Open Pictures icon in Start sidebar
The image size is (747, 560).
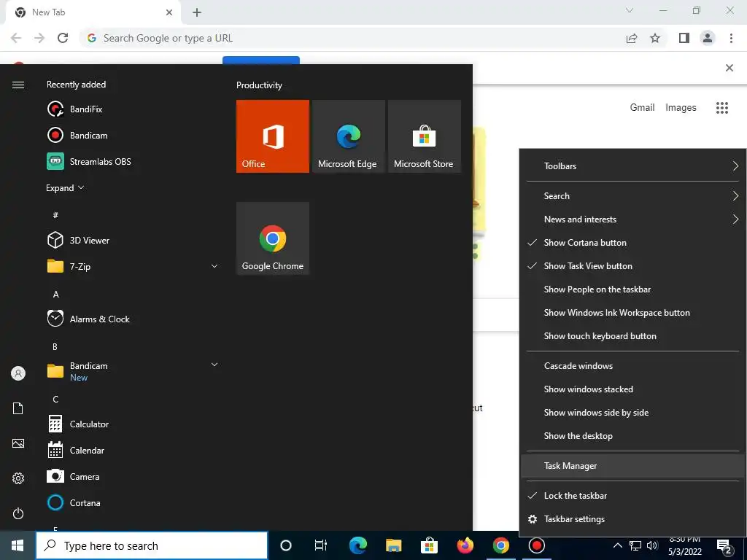(x=18, y=443)
